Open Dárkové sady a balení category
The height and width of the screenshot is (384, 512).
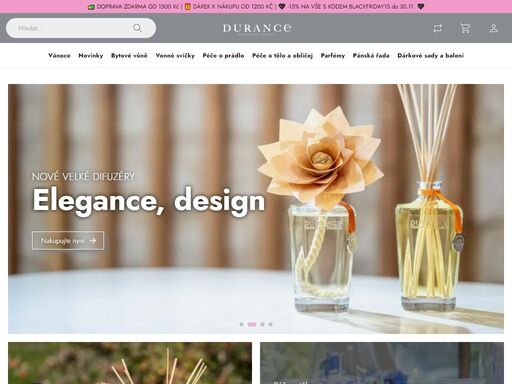pos(430,56)
